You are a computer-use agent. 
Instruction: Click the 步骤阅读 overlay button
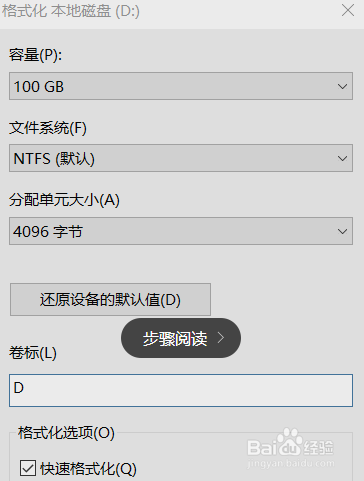pos(181,338)
